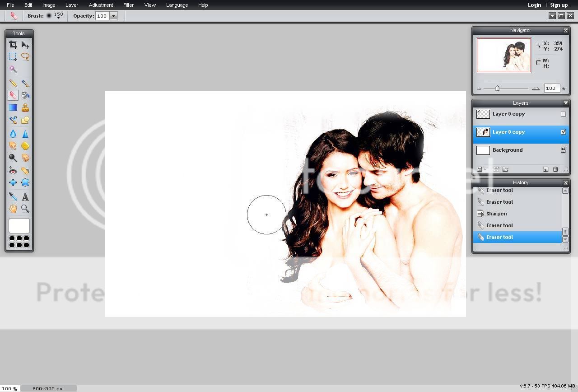This screenshot has height=392, width=578.
Task: Select the Hand pan tool
Action: (13, 209)
